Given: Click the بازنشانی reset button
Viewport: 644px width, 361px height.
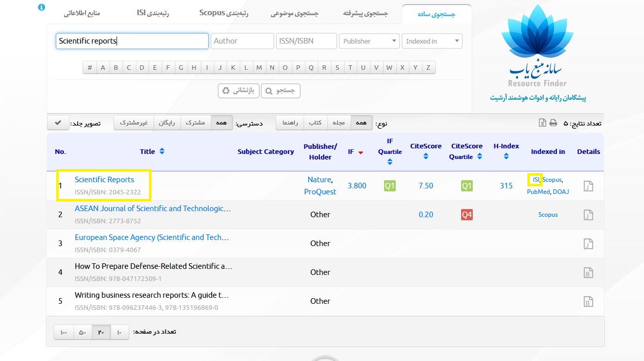Looking at the screenshot, I should coord(239,91).
